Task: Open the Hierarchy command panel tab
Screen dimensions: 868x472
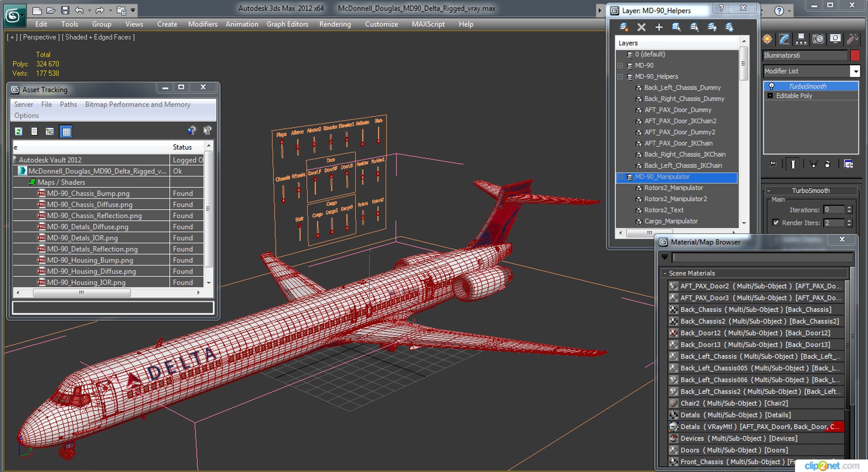Action: tap(801, 39)
